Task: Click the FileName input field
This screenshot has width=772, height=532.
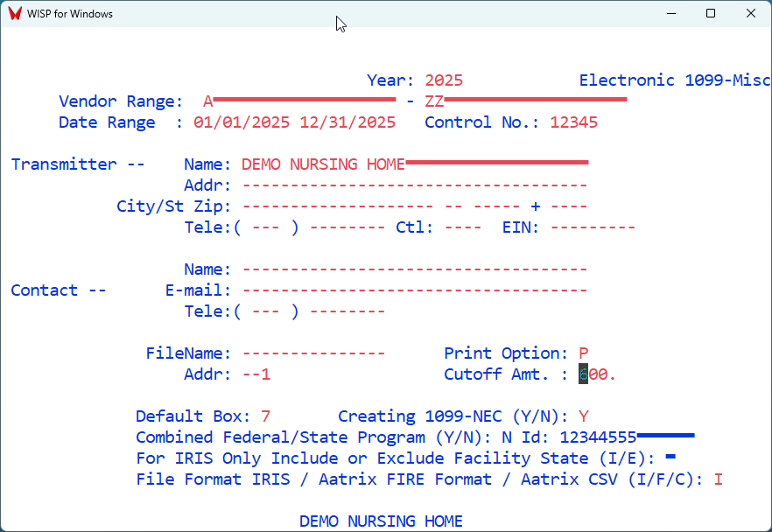Action: (313, 353)
